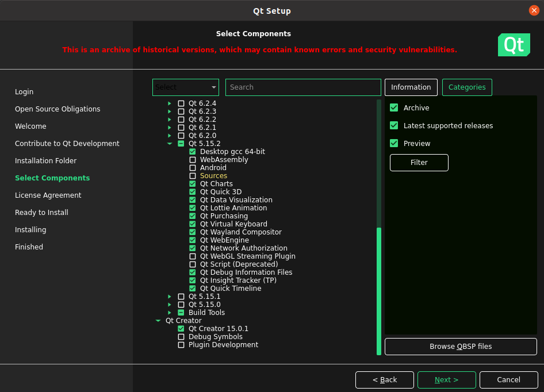Switch to the Categories tab
544x392 pixels.
coord(466,87)
